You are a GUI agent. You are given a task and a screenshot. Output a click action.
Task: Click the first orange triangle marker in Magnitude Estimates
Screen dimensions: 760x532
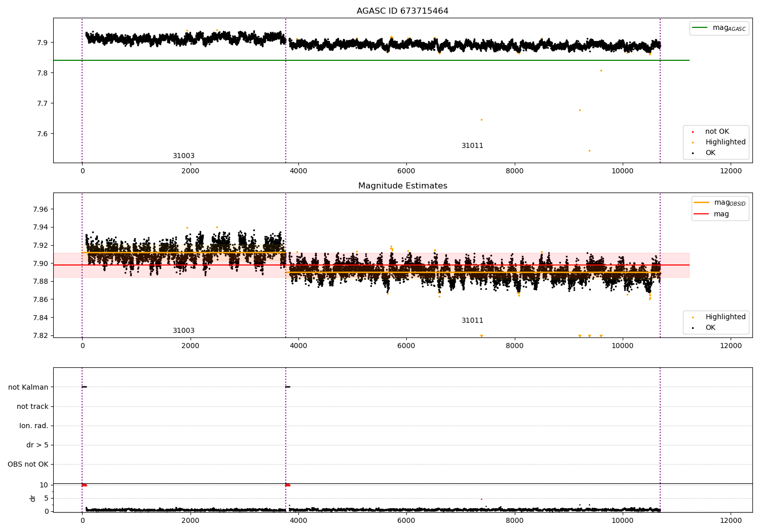(x=481, y=336)
